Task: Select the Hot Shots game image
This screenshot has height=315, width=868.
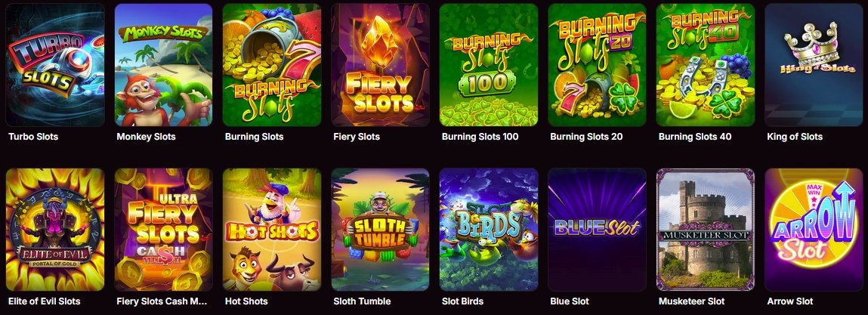Action: 272,230
